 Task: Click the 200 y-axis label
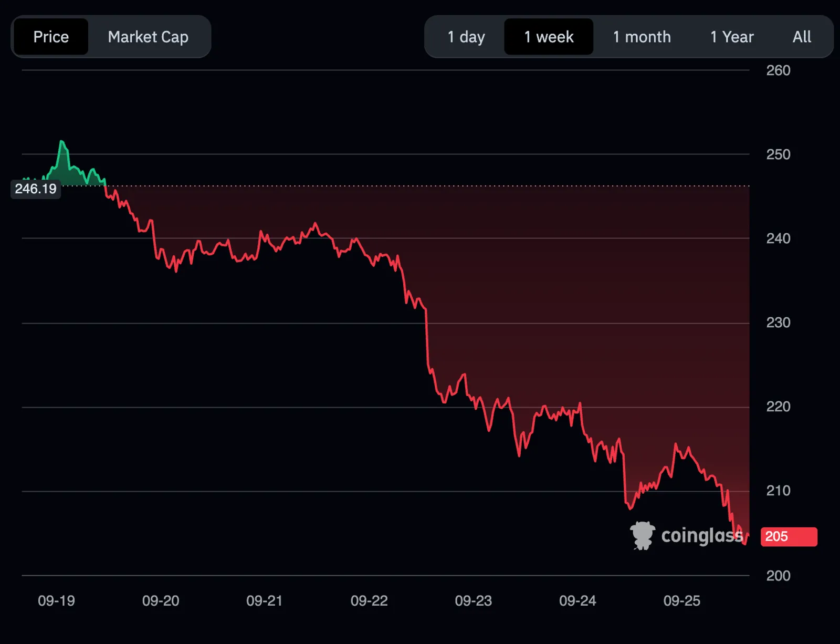[x=778, y=576]
